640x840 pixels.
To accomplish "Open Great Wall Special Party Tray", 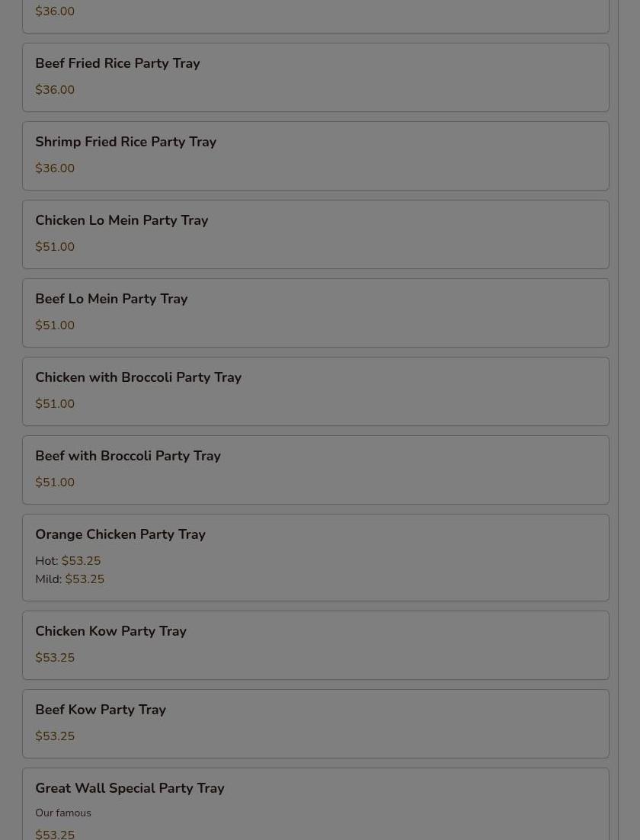I will (315, 804).
